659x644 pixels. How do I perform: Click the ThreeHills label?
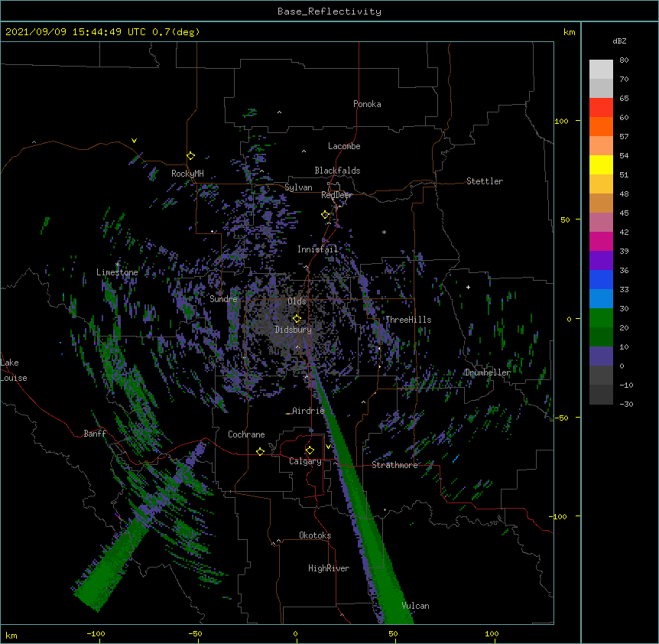pos(408,320)
